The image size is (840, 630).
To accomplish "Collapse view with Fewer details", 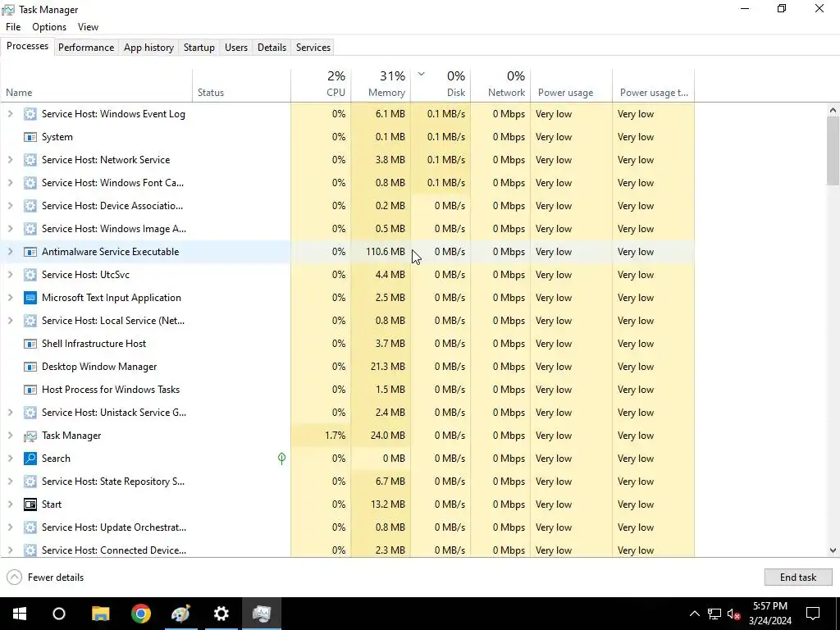I will 46,577.
